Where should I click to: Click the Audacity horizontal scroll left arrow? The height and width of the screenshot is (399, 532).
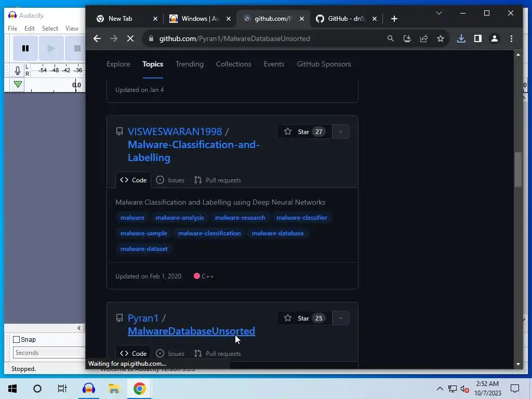click(x=79, y=328)
